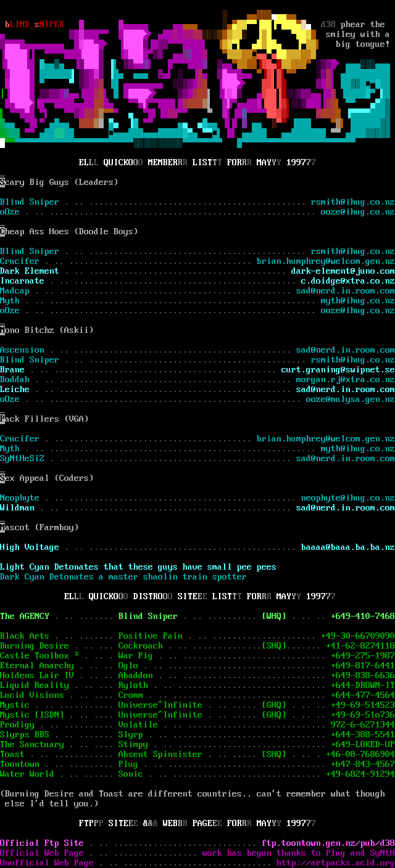Click the neophyte@ihug.co.nz email address
395x868 pixels.
pos(347,498)
